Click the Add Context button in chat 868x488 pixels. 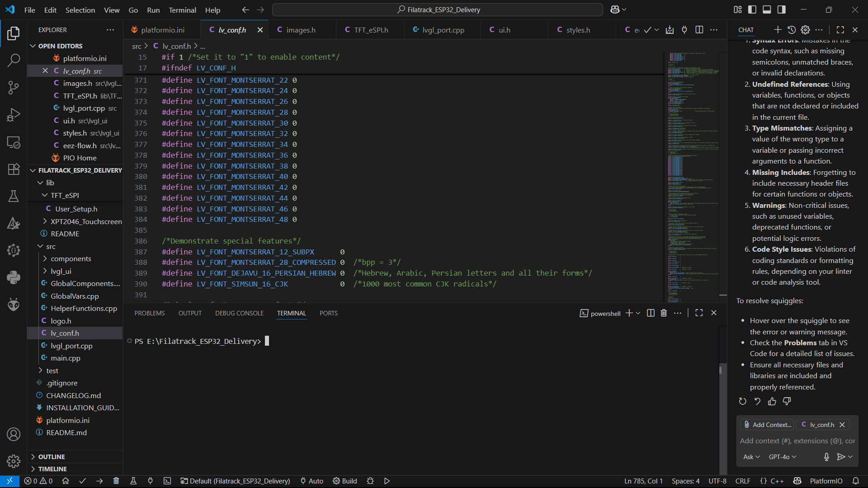[768, 425]
